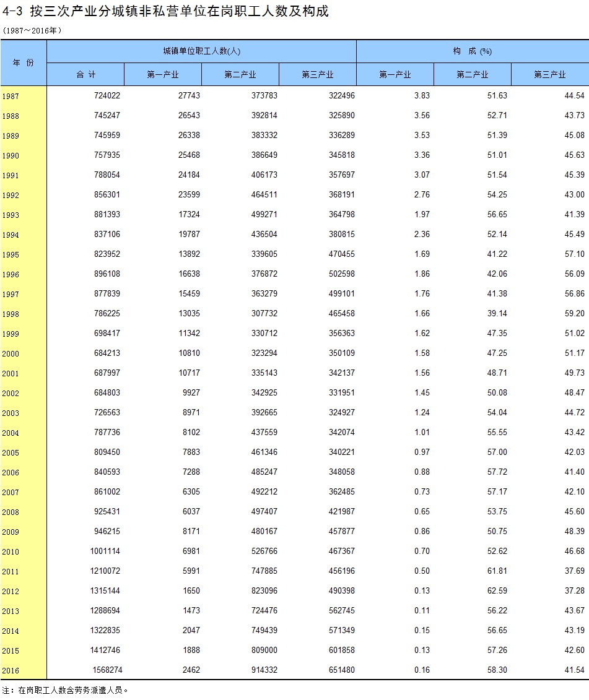Select the 2016 year row label

tap(11, 670)
